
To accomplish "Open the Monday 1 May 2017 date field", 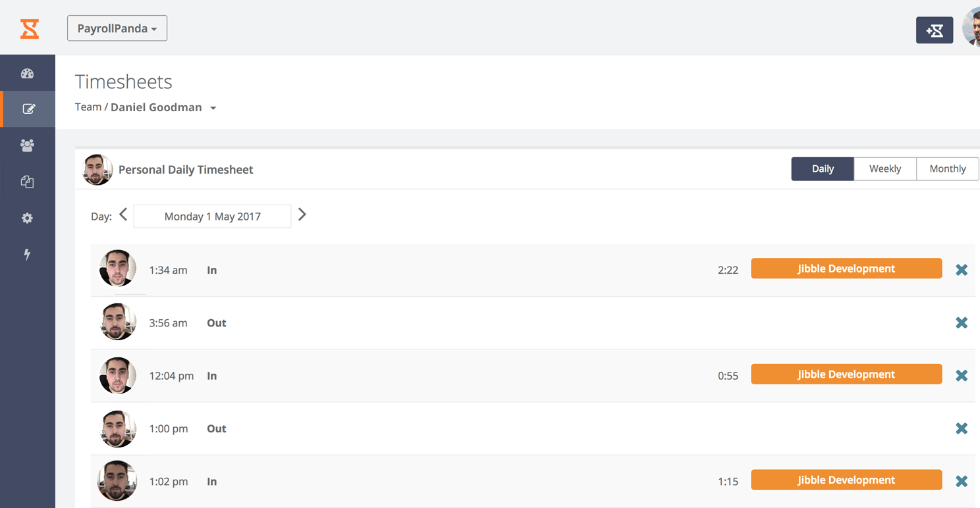I will click(x=212, y=216).
